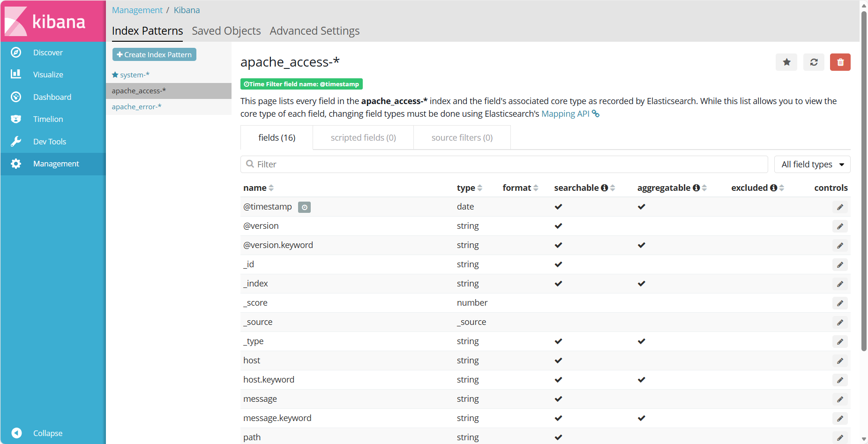Refresh the field list icon
Screen dimensions: 868x444
(814, 62)
